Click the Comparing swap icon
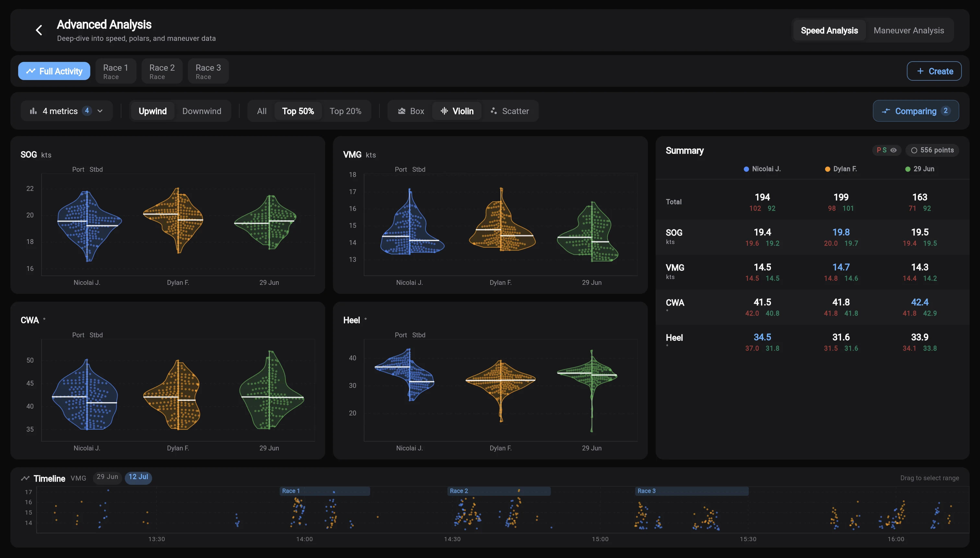Screen dimensions: 980x558 886,111
